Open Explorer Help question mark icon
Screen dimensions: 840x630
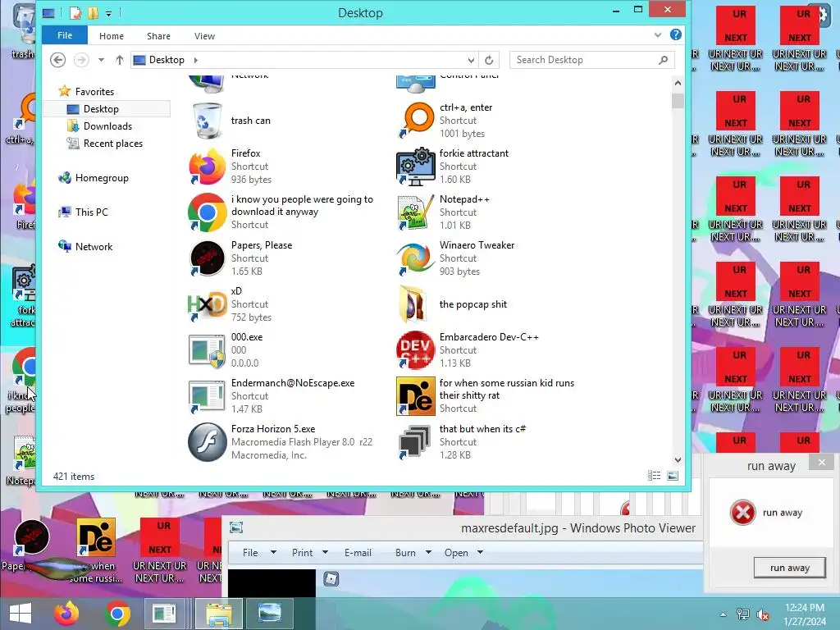point(676,34)
